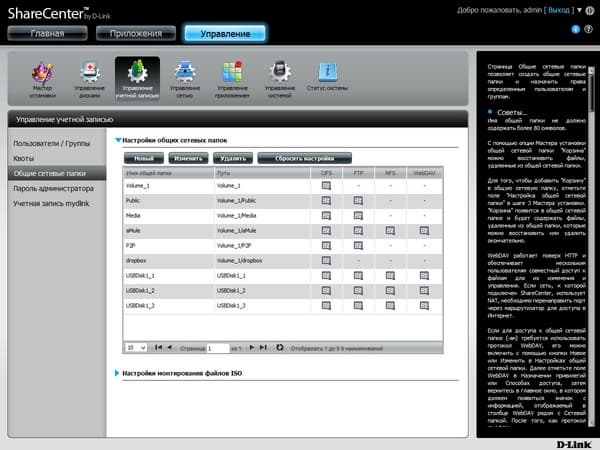This screenshot has width=600, height=450.
Task: View CIFS details icon for dropbox
Action: (x=326, y=261)
